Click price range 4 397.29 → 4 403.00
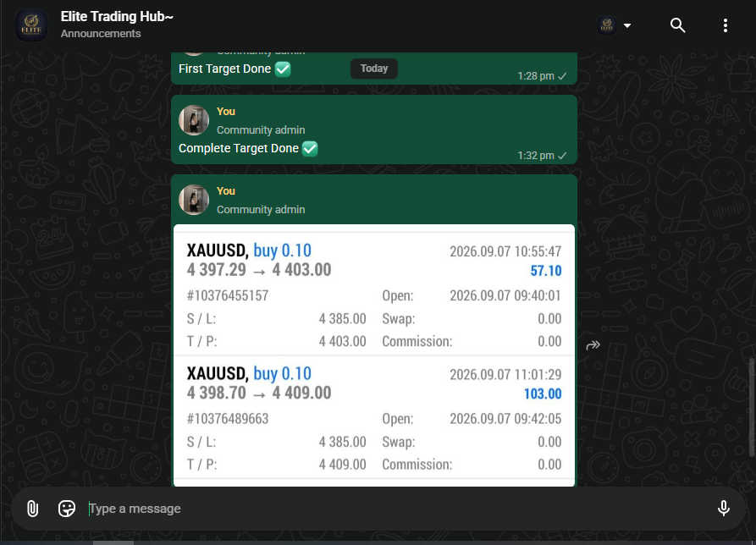The width and height of the screenshot is (756, 545). click(259, 270)
